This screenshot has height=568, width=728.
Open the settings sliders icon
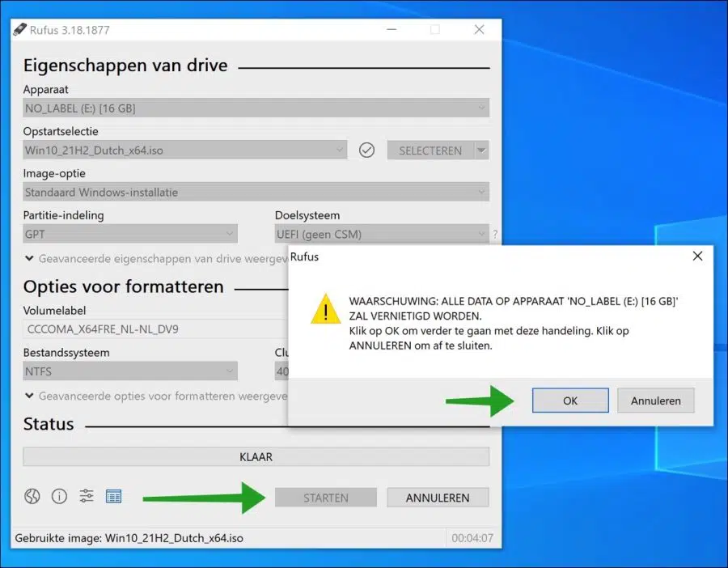point(87,496)
